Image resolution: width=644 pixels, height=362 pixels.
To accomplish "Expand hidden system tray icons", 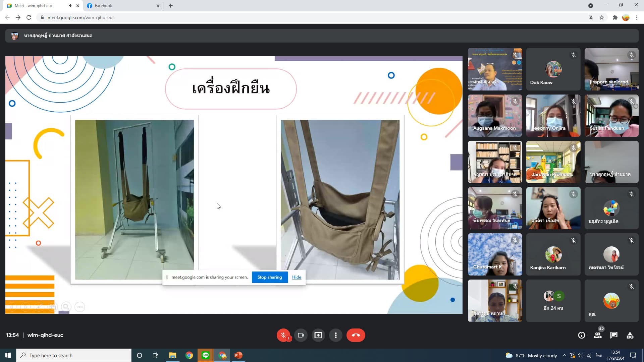I will point(565,355).
